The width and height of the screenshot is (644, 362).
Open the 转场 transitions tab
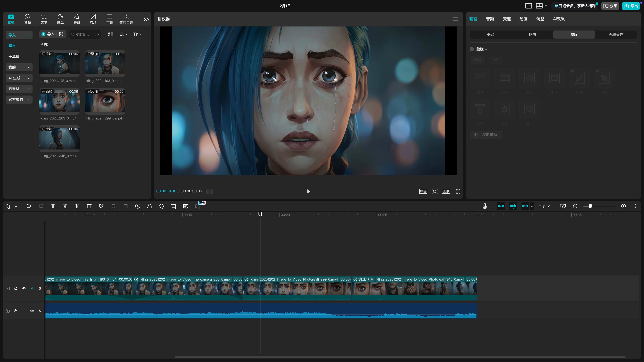[x=93, y=19]
